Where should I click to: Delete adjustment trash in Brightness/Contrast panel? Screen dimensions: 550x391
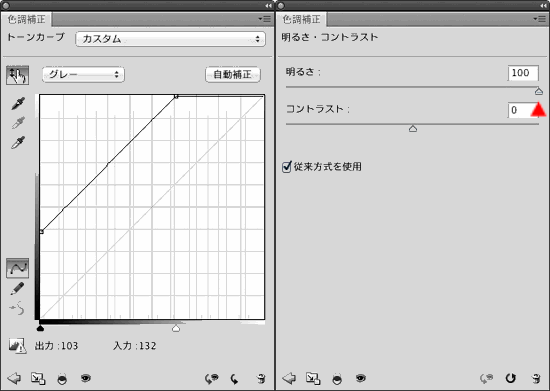[x=536, y=379]
